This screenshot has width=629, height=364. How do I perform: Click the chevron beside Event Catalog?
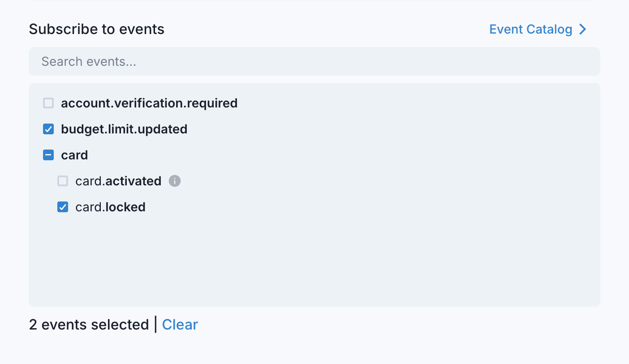[x=583, y=29]
